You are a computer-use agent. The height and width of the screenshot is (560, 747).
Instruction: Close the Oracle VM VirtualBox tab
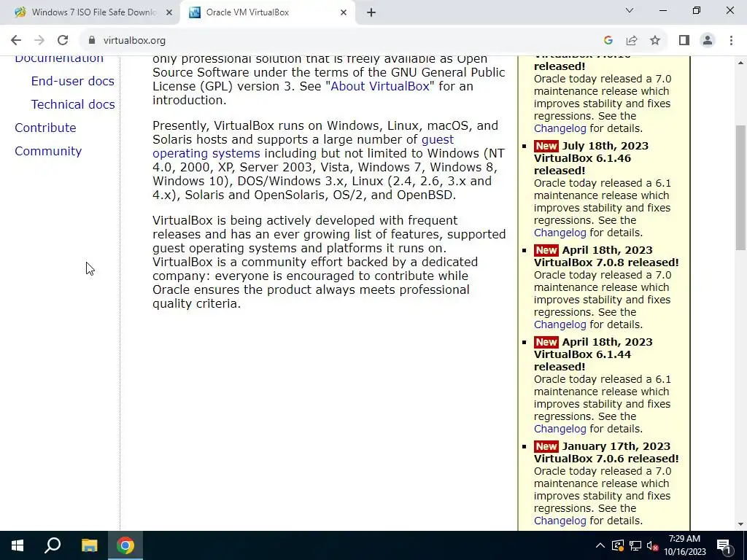coord(344,13)
